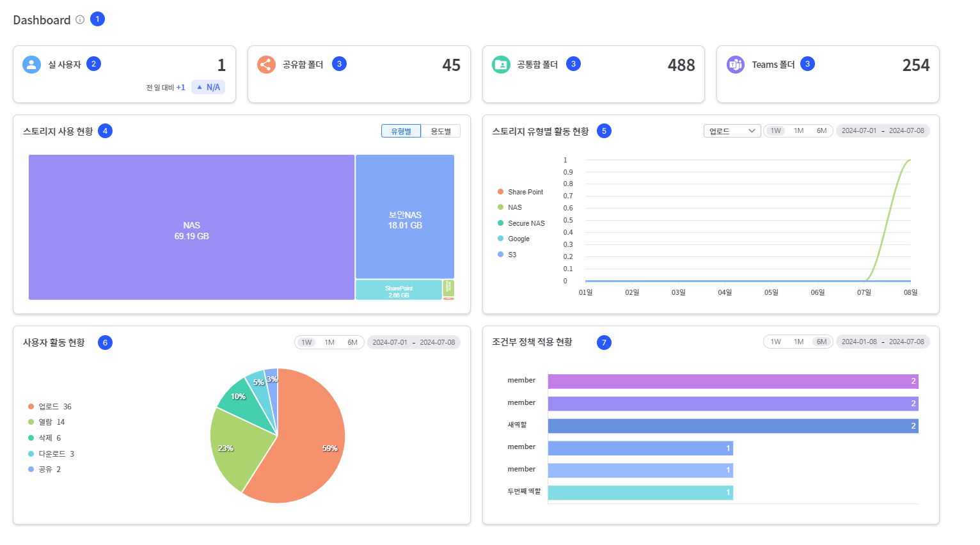Screen dimensions: 980x545
Task: Toggle NAS legend item in line chart
Action: point(510,207)
